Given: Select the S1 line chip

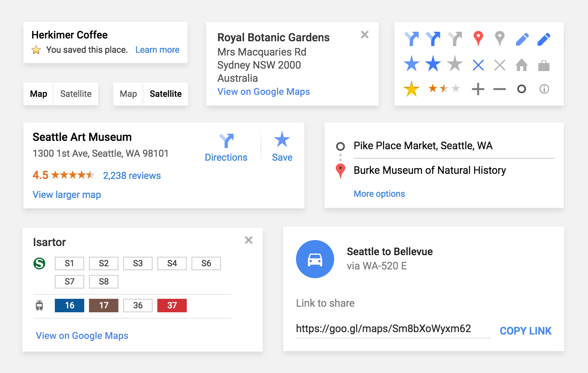Looking at the screenshot, I should pyautogui.click(x=70, y=263).
